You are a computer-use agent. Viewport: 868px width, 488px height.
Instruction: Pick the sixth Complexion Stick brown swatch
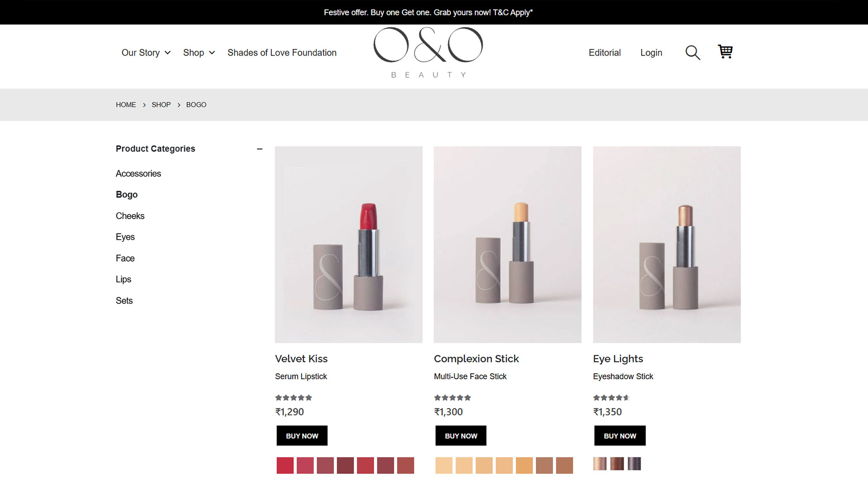545,465
